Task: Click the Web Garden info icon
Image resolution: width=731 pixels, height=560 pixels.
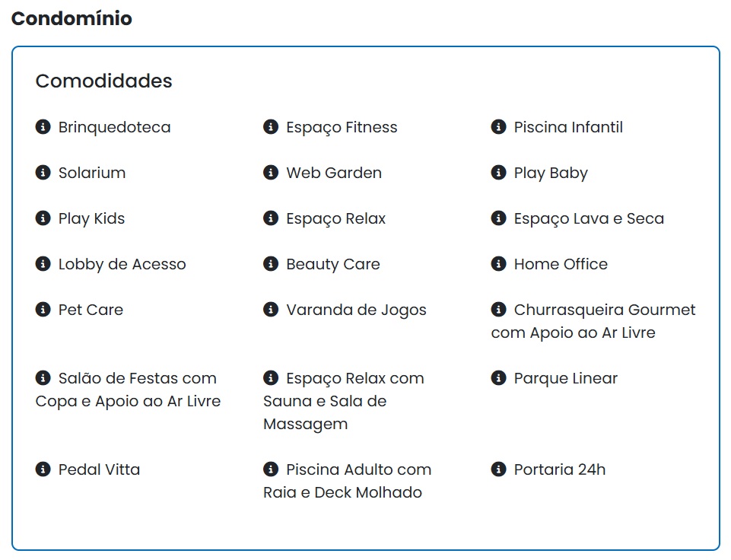Action: pyautogui.click(x=270, y=173)
